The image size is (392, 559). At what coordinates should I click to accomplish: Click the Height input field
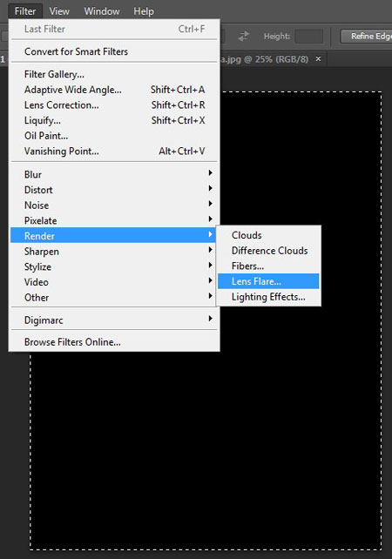[x=309, y=36]
